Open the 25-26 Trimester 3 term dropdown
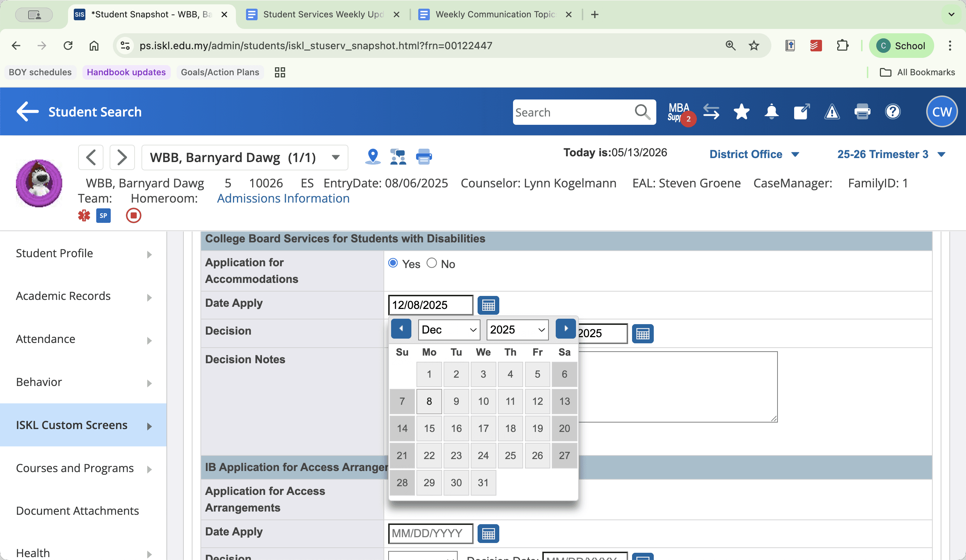Viewport: 966px width, 560px height. pyautogui.click(x=891, y=154)
